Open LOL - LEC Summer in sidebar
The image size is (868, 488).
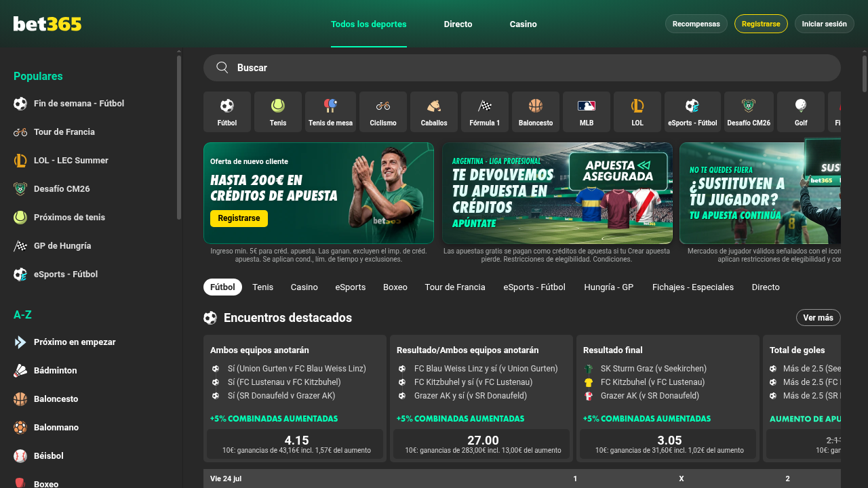click(x=88, y=161)
